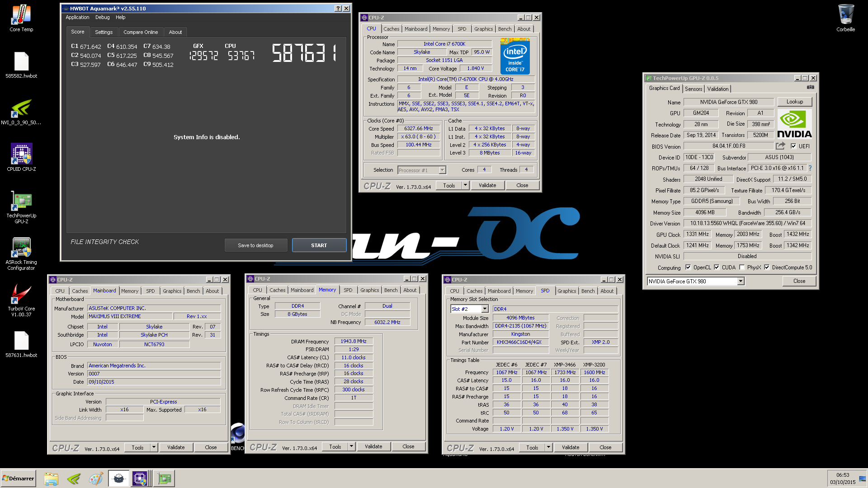Click the GPU-Z taskbar icon
The image size is (868, 488).
pos(165,479)
